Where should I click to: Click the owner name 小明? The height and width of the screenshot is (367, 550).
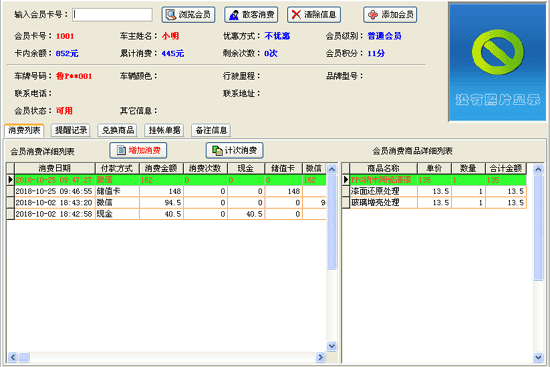click(170, 36)
